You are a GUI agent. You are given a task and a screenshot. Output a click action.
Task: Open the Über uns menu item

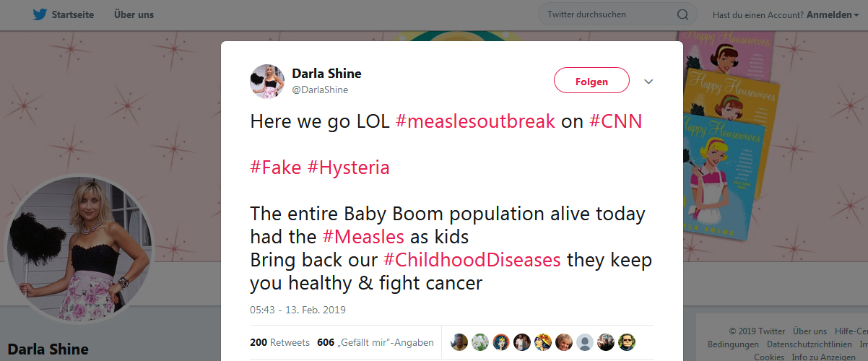[134, 14]
